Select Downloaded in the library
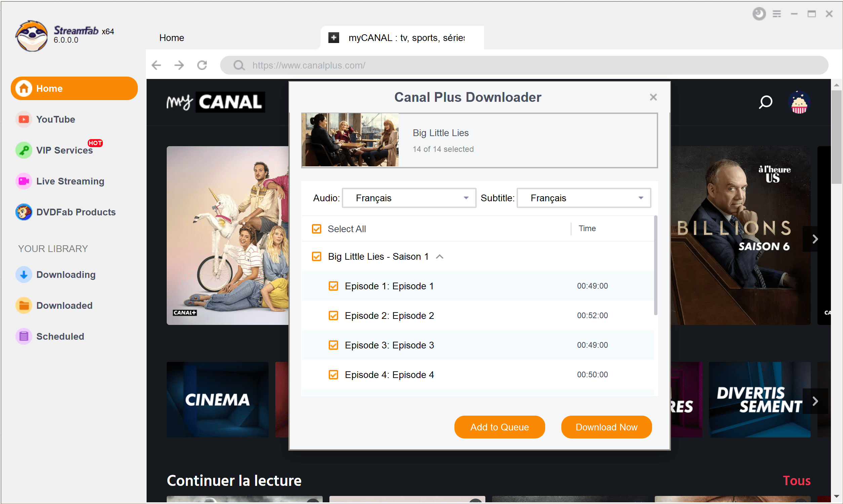843x504 pixels. (64, 305)
